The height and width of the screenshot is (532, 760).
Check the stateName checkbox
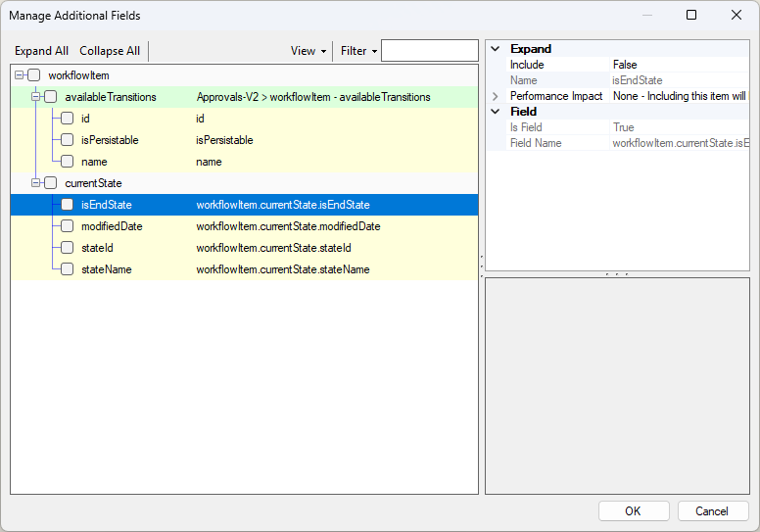point(67,269)
